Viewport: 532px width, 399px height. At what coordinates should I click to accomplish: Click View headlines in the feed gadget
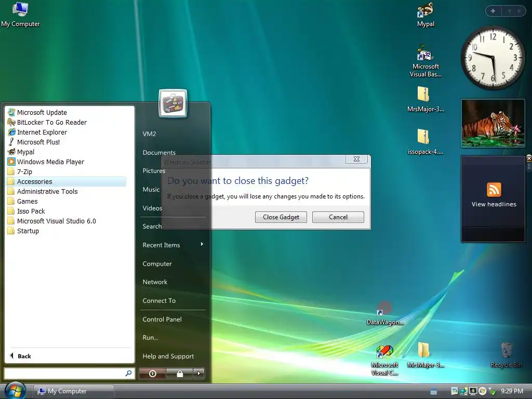494,204
